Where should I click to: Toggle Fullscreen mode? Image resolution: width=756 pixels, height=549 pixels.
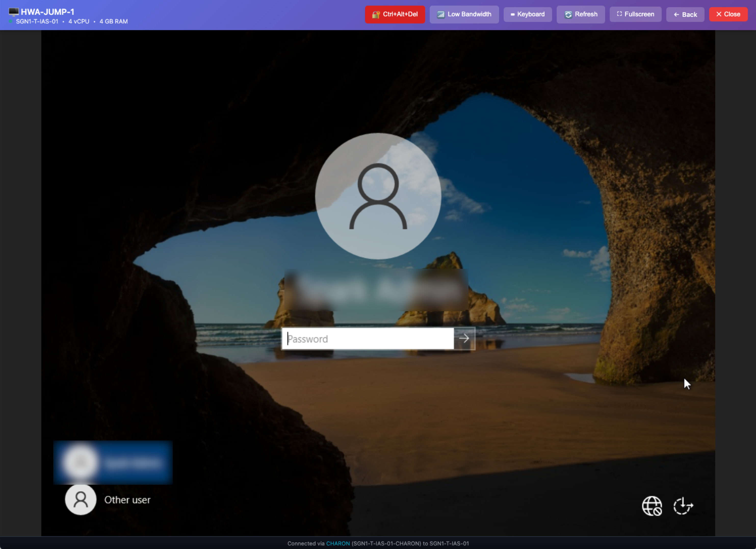point(635,14)
